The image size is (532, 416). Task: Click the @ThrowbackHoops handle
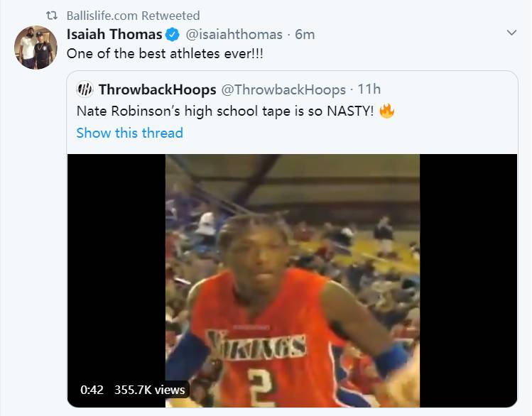[283, 90]
